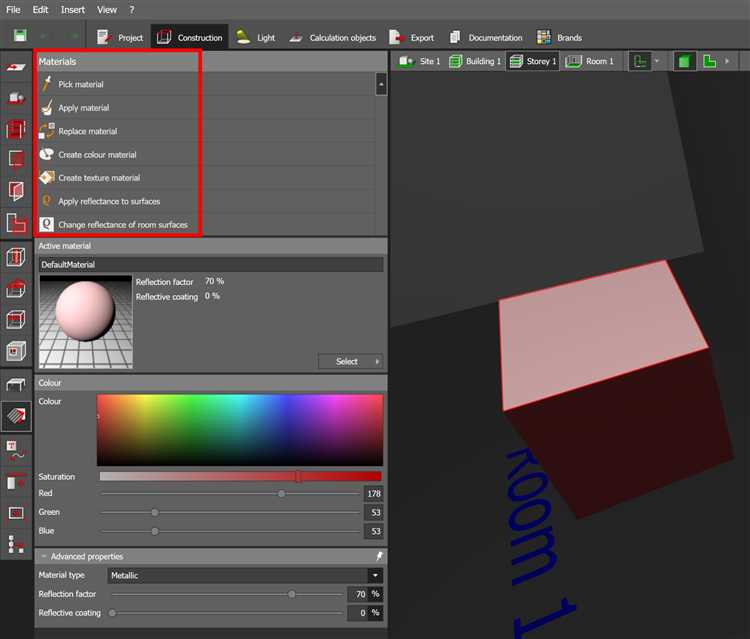
Task: Click the pink sphere material preview
Action: (x=86, y=321)
